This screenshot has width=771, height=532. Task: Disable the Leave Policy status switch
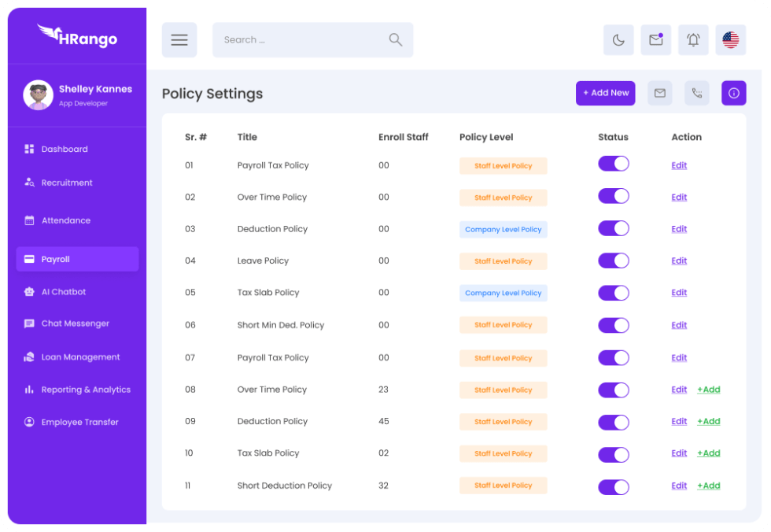tap(614, 260)
